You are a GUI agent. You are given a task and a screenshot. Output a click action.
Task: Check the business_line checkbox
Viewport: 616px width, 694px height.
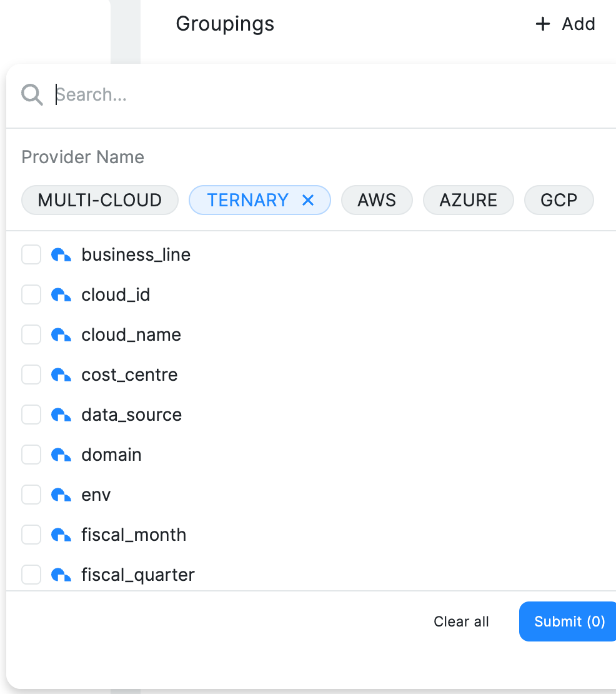click(x=31, y=254)
